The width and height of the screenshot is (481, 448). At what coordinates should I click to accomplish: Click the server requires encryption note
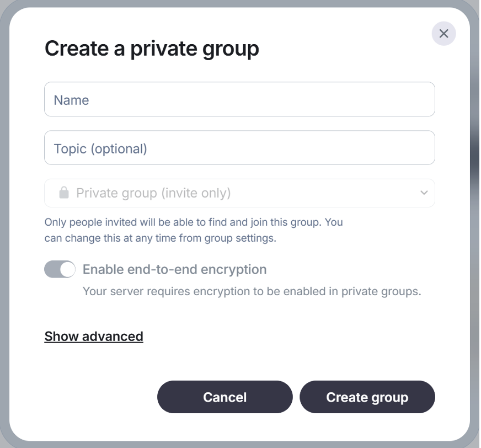(x=252, y=291)
